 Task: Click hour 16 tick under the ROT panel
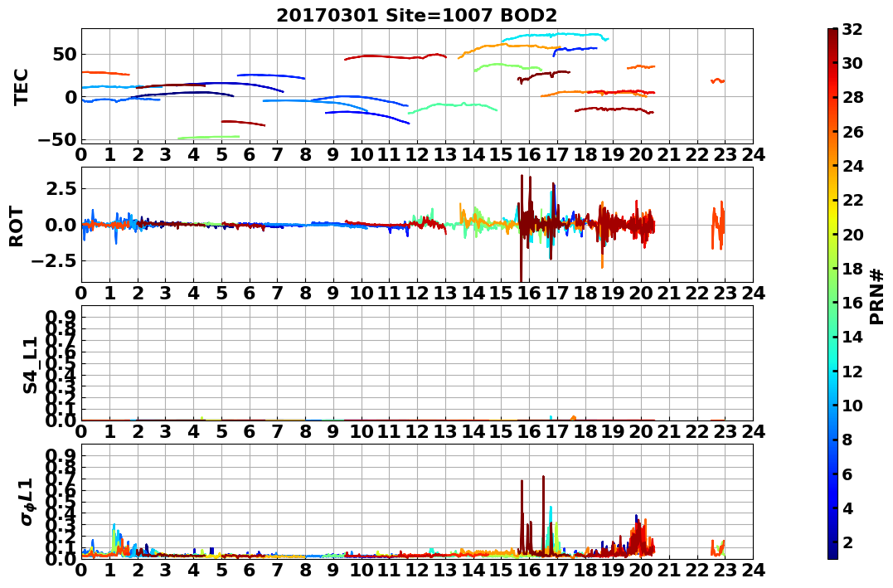529,293
